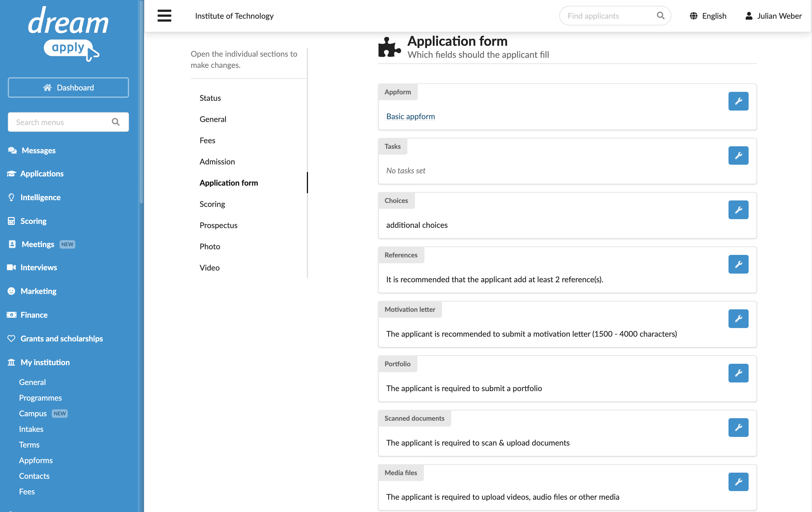This screenshot has width=812, height=512.
Task: Open Messages in the sidebar
Action: pos(39,150)
